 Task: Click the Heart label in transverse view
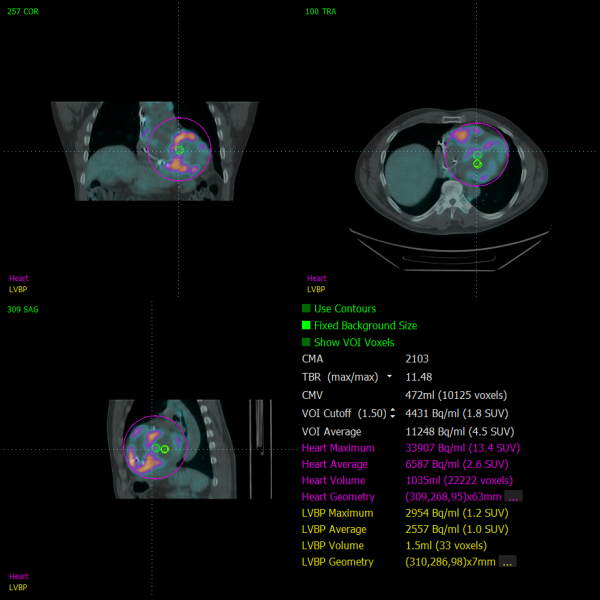(x=317, y=278)
